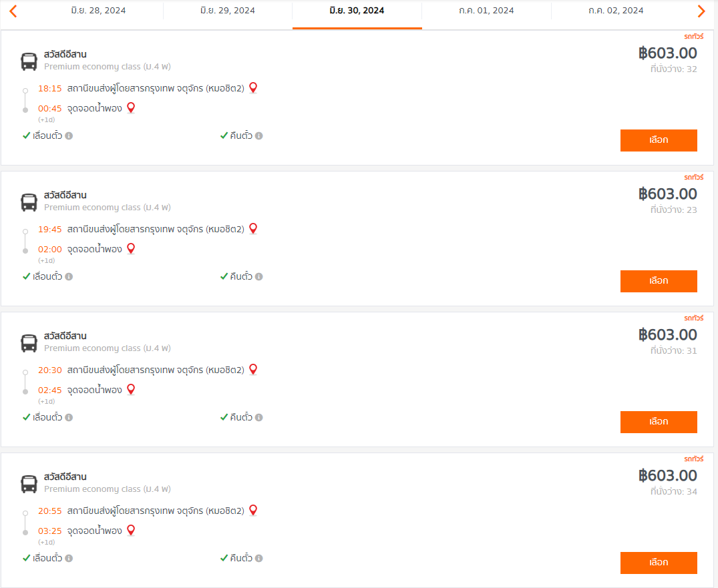Switch to the ก.ค. 01, 2024 date tab

coord(486,11)
